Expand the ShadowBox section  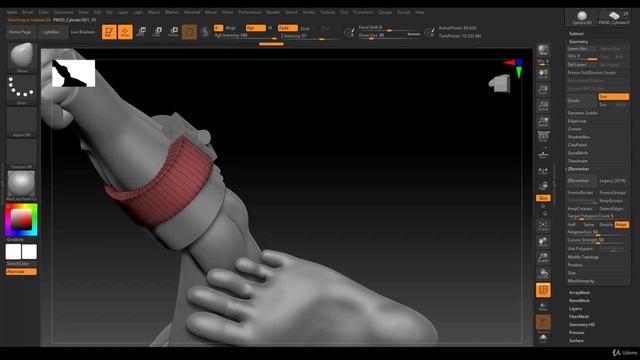point(578,137)
